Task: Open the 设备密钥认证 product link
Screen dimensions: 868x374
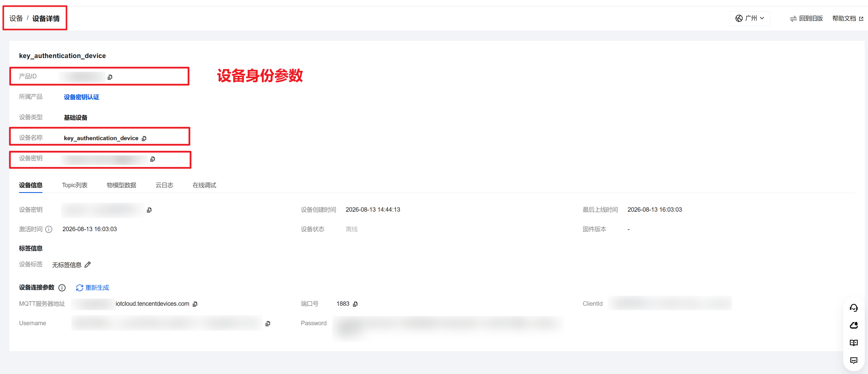Action: (x=82, y=97)
